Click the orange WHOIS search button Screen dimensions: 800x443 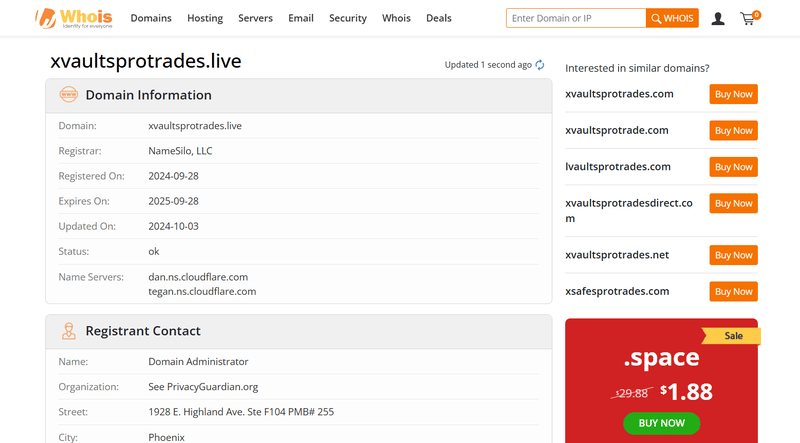click(x=672, y=18)
